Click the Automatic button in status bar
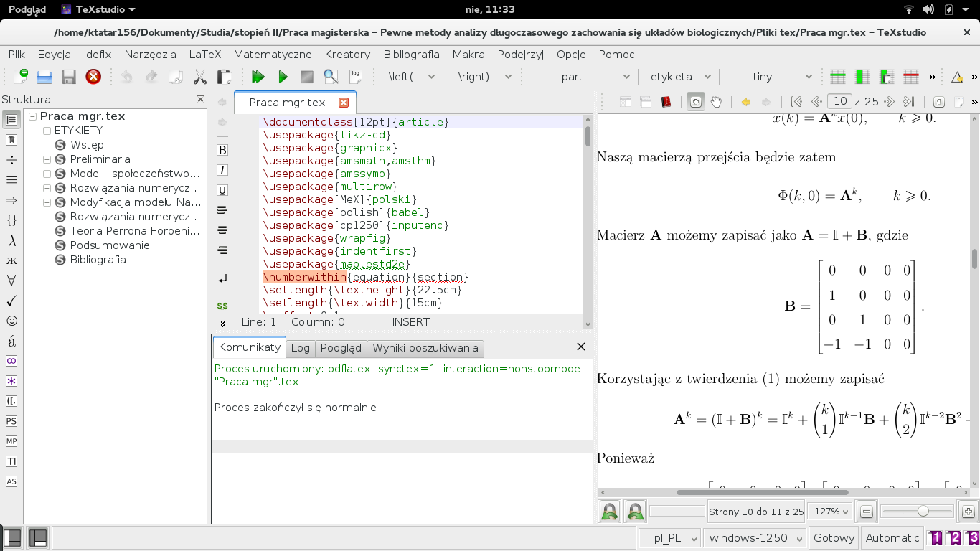980x551 pixels. tap(892, 537)
